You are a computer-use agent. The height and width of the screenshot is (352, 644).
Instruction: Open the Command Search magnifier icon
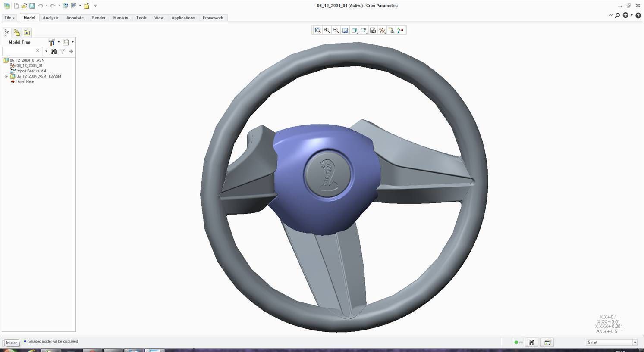(617, 16)
